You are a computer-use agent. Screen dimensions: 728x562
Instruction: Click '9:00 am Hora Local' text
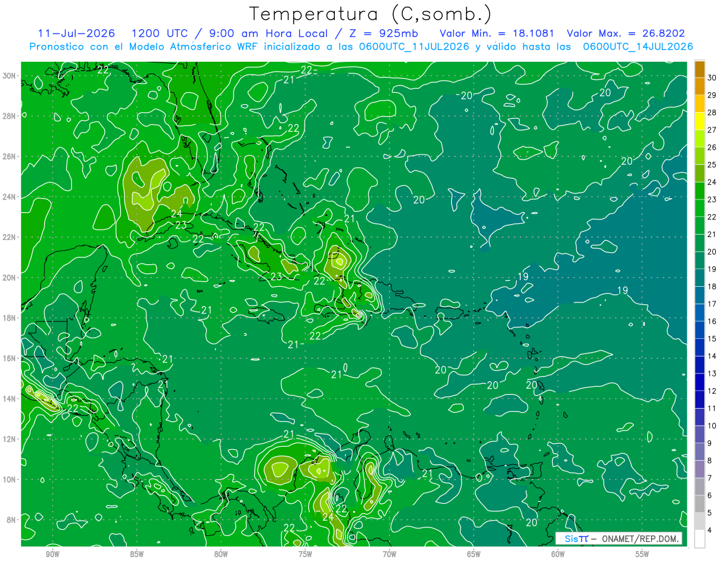pos(267,33)
